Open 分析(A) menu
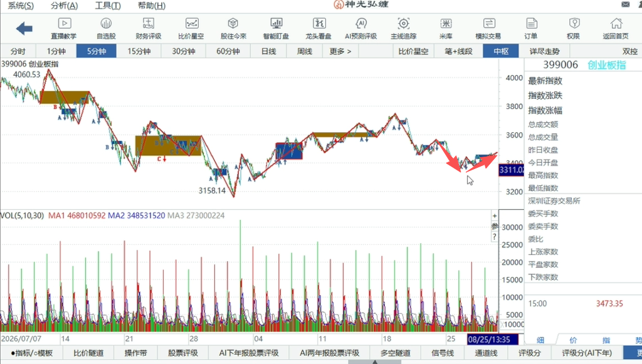Screen dimensions: 642x364 pyautogui.click(x=65, y=6)
